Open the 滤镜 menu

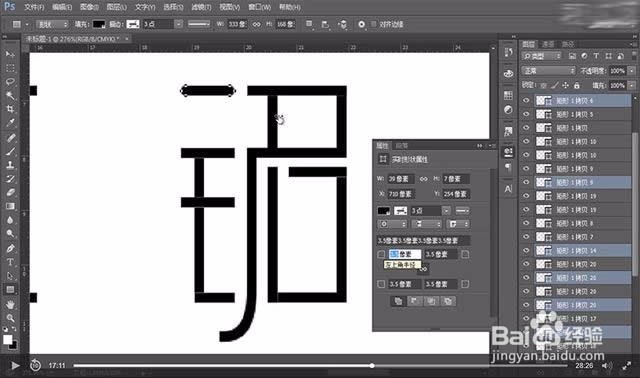pos(201,7)
